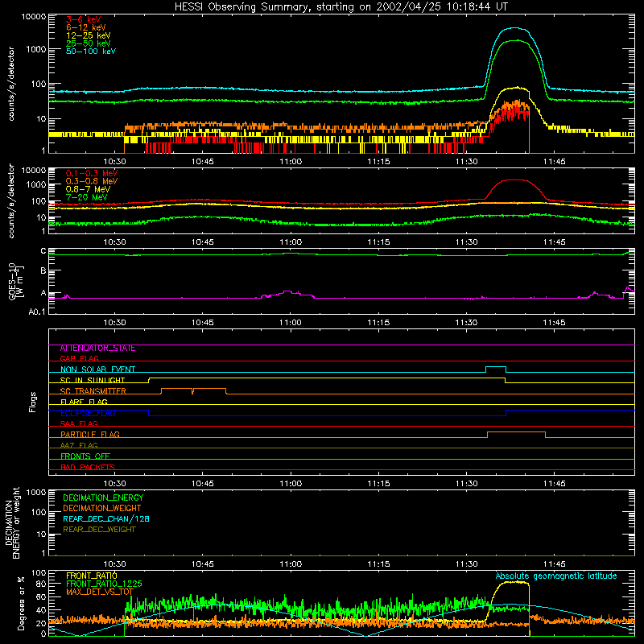Select the SC_IN_SUNLIGHT flag label
Viewport: 644px width, 644px height.
[93, 380]
